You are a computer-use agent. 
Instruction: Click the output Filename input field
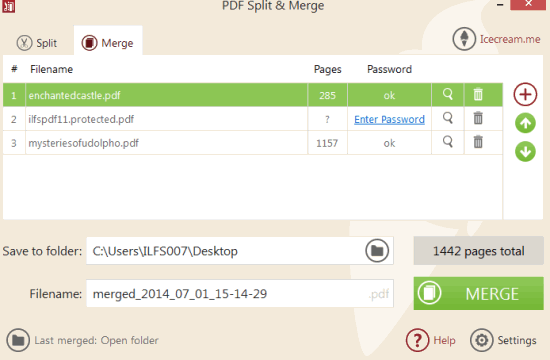point(240,293)
